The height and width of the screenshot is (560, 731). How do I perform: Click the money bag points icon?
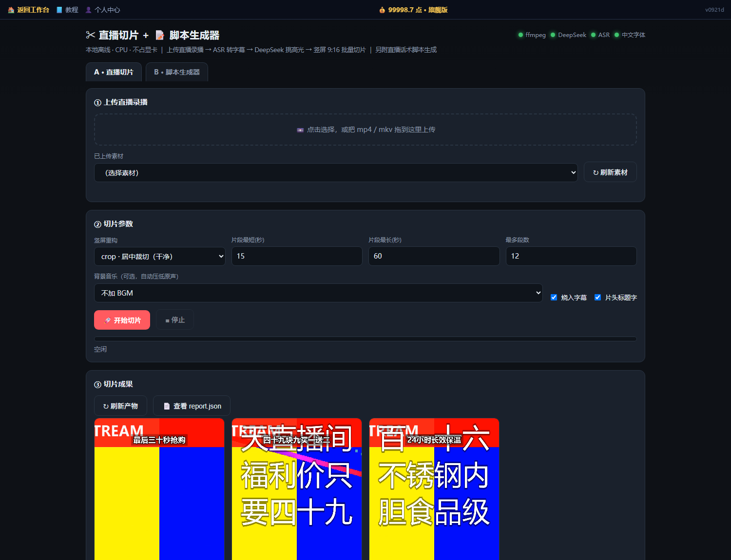point(383,10)
